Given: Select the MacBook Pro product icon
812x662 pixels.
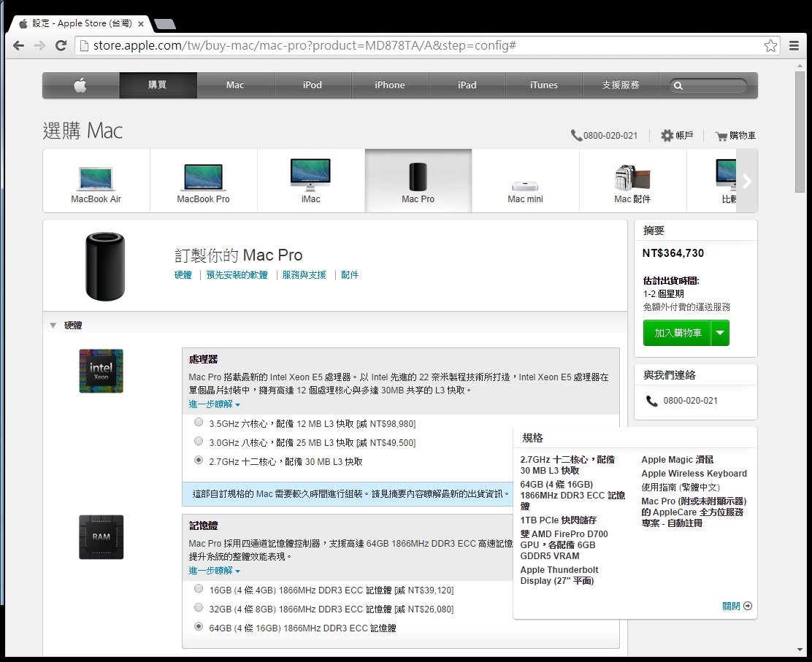Looking at the screenshot, I should (203, 177).
